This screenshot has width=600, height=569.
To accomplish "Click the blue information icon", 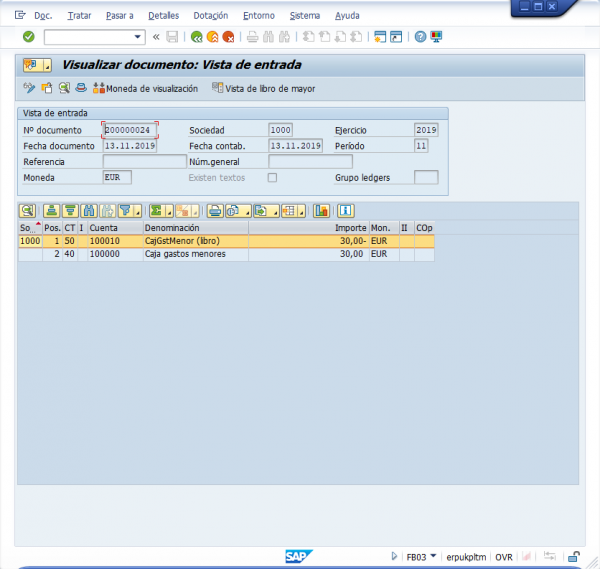I will point(346,211).
